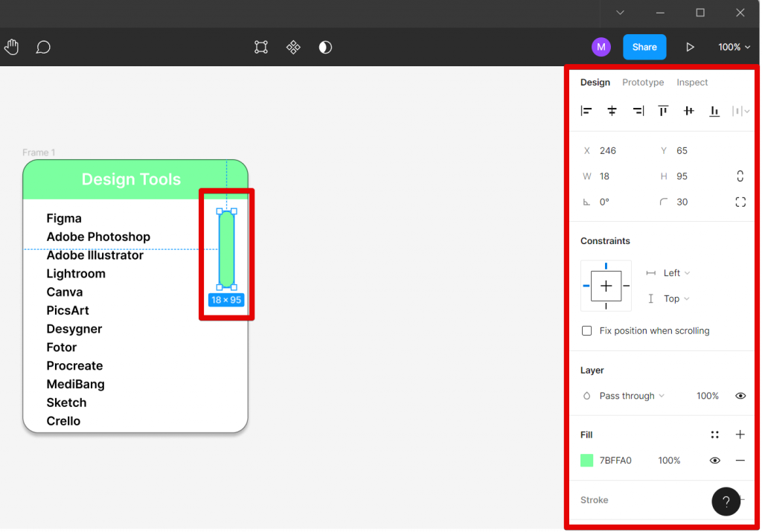The image size is (762, 532).
Task: Open the multiplayer tools icon in the toolbar
Action: pyautogui.click(x=293, y=47)
